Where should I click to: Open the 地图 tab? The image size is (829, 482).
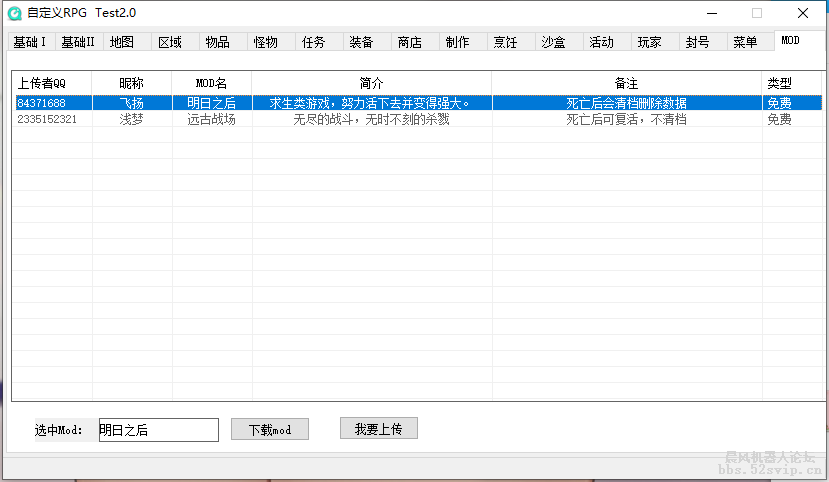coord(127,42)
